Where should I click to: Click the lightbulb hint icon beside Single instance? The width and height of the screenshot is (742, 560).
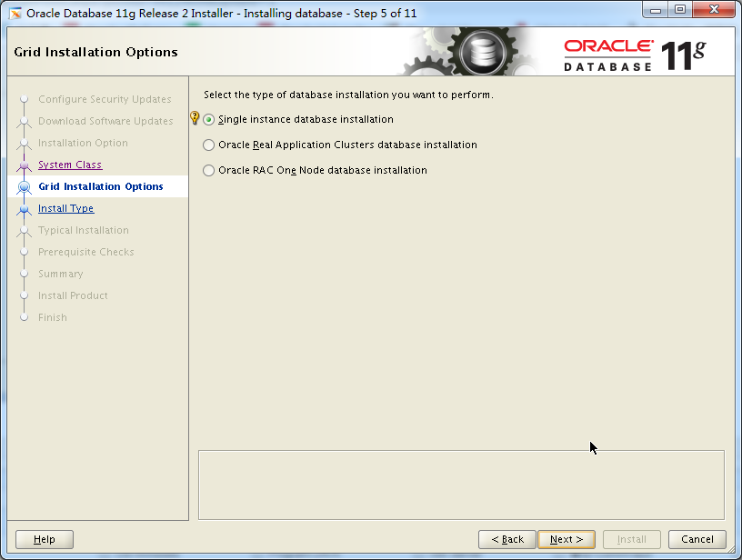coord(195,118)
